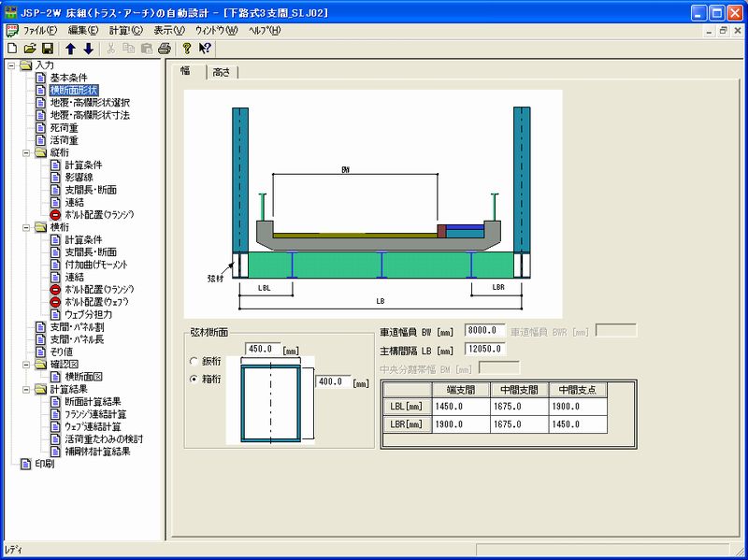Click the Open file folder icon
Viewport: 748px width, 560px height.
tap(29, 48)
